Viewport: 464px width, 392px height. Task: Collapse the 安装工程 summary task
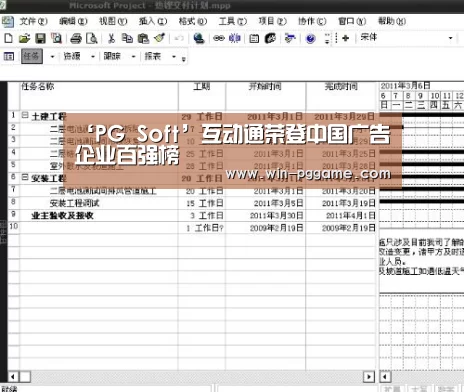point(25,177)
